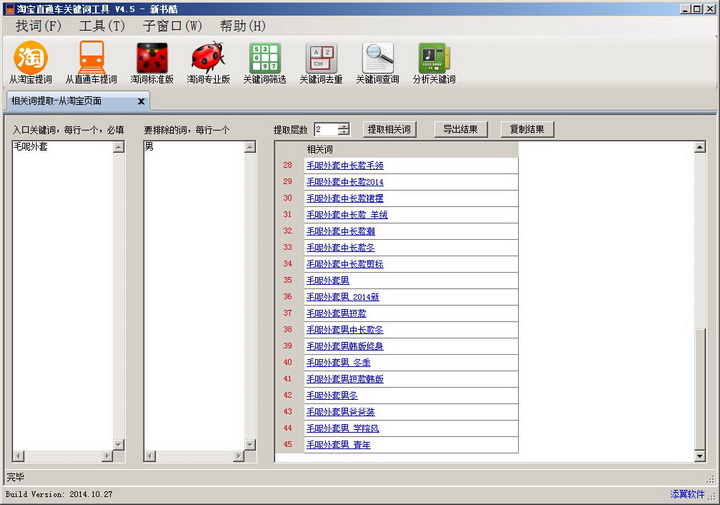Click the 完毕 status text
720x505 pixels.
tap(15, 477)
